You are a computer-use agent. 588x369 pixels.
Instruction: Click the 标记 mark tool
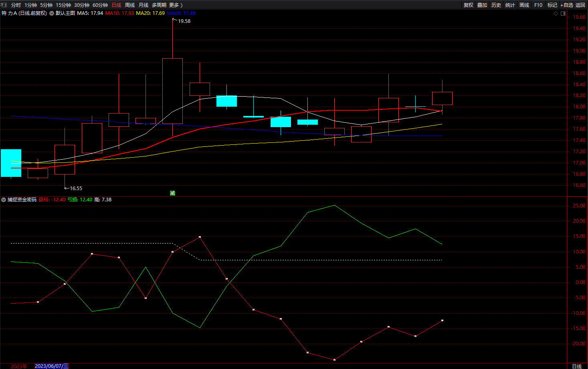(552, 5)
